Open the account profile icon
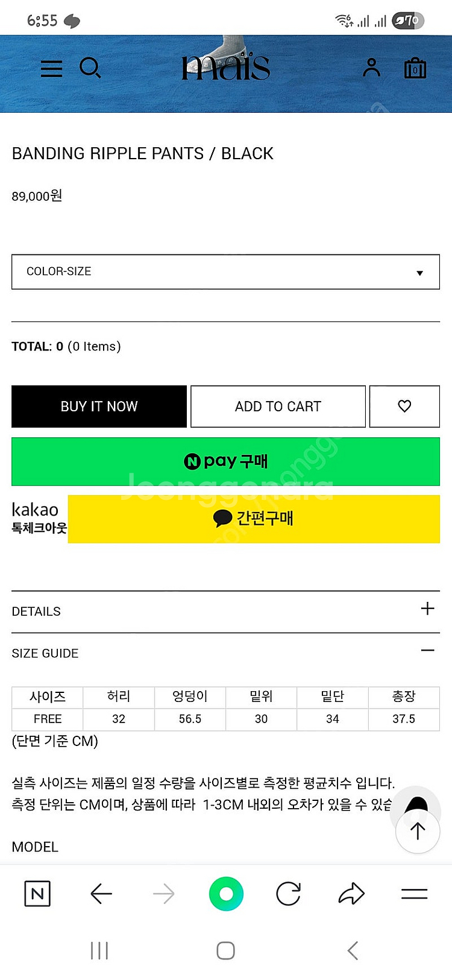Screen dimensions: 452x980 pyautogui.click(x=371, y=68)
